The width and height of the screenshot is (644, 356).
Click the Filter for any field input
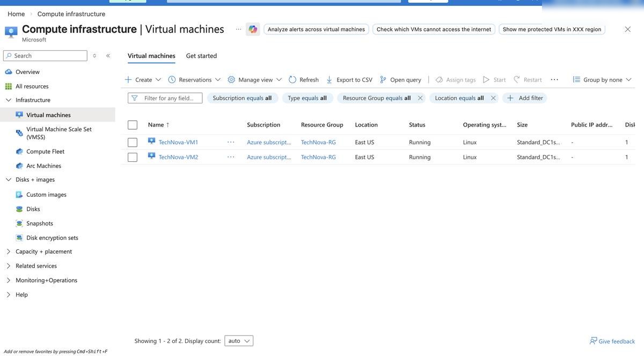click(x=165, y=98)
